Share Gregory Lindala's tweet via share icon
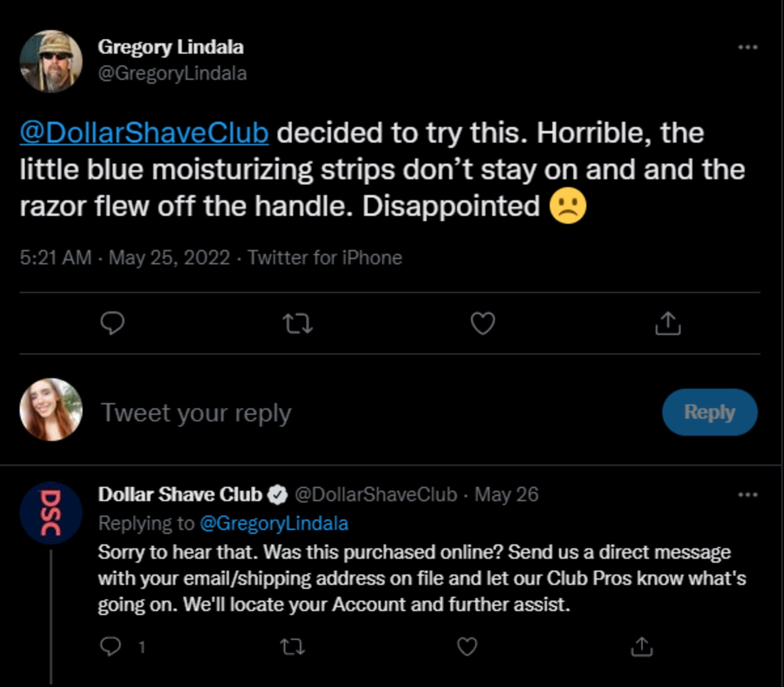Viewport: 784px width, 687px height. pos(668,323)
